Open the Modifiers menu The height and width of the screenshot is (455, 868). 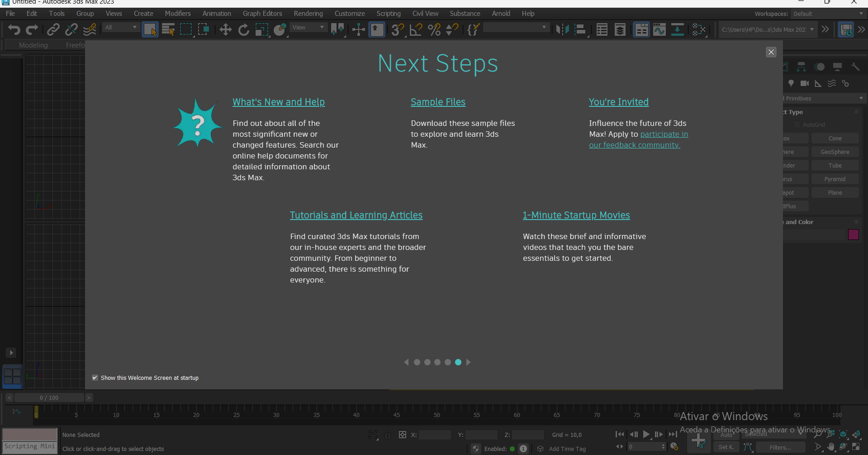point(178,14)
